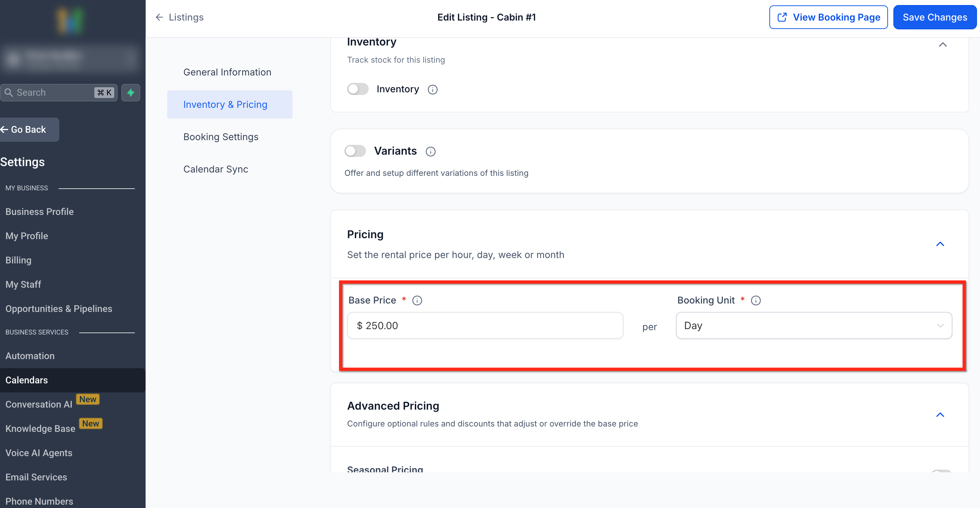
Task: Collapse the Inventory section chevron
Action: (942, 45)
